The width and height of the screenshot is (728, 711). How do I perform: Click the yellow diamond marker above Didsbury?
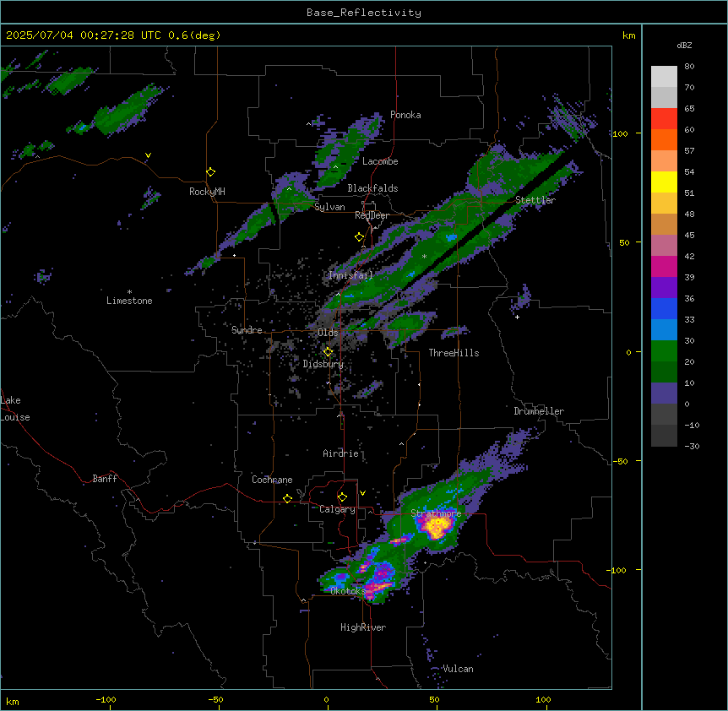[328, 352]
